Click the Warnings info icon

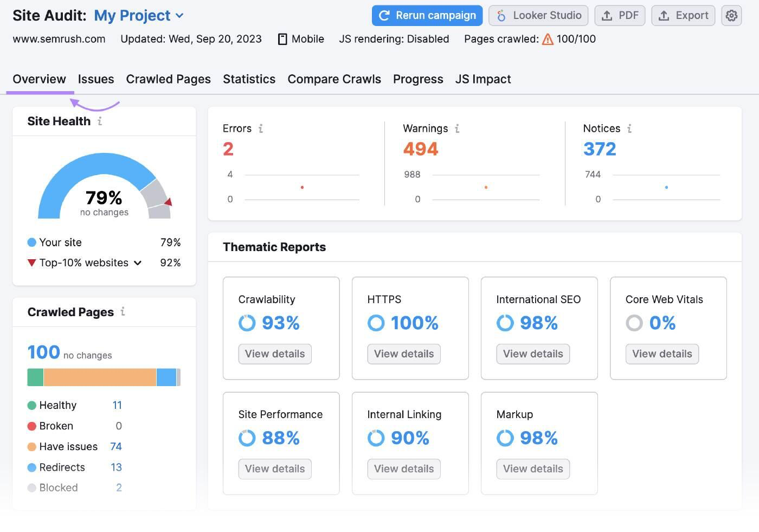click(x=457, y=129)
